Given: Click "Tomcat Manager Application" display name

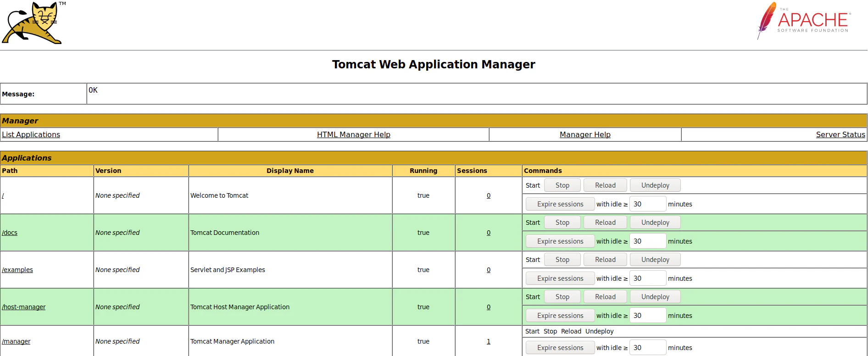Looking at the screenshot, I should pos(232,341).
